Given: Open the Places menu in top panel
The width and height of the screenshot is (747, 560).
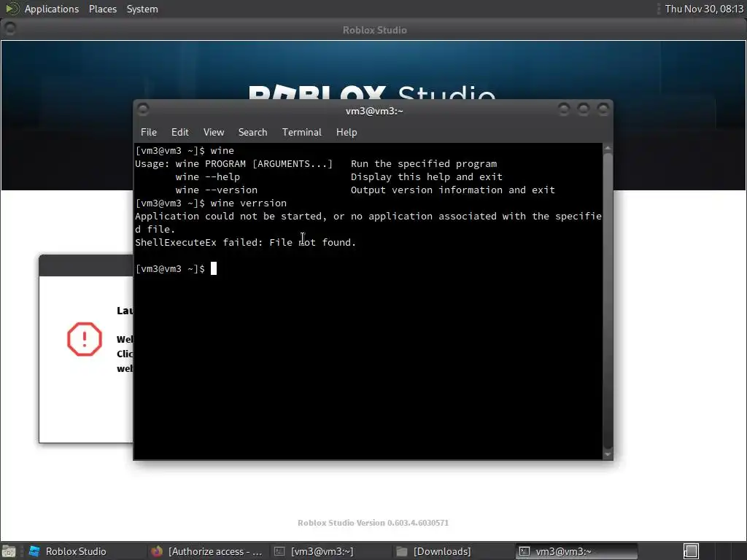Looking at the screenshot, I should [102, 9].
